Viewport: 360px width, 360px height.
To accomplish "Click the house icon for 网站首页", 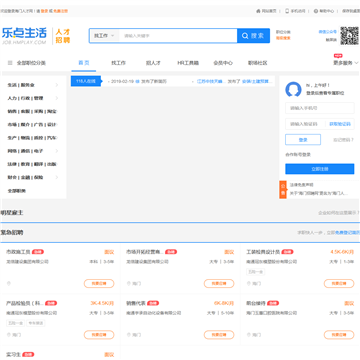I will [x=258, y=11].
